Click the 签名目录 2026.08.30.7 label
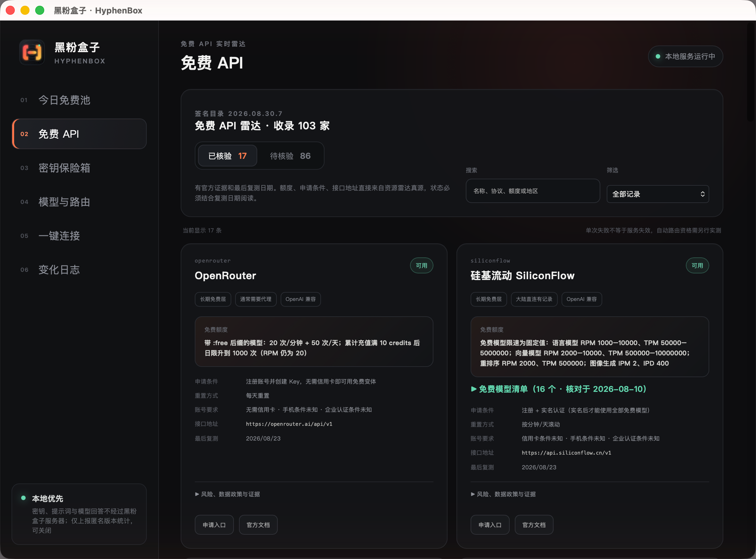The height and width of the screenshot is (559, 756). [x=238, y=114]
